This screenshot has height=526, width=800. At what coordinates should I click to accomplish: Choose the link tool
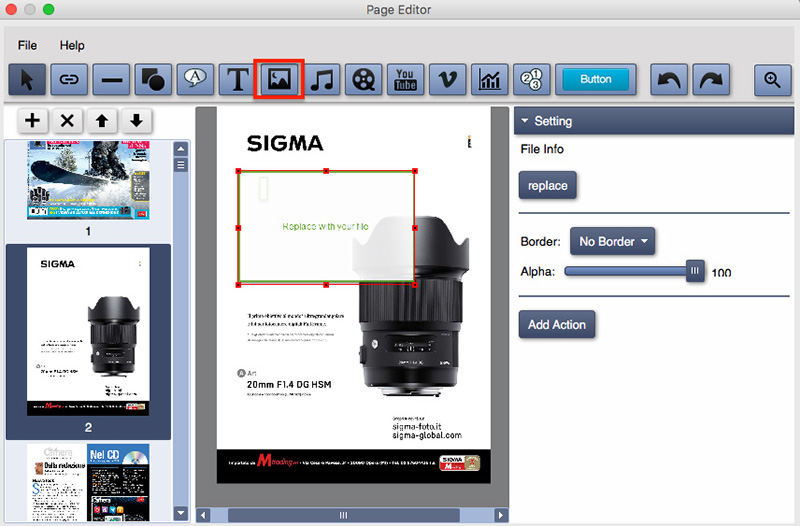click(x=69, y=80)
